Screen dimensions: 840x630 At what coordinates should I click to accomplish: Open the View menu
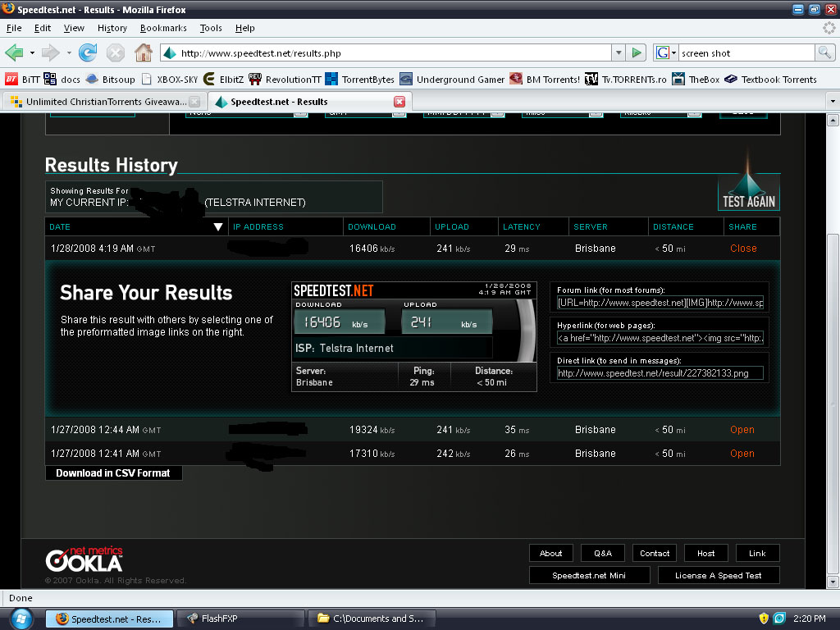tap(74, 28)
